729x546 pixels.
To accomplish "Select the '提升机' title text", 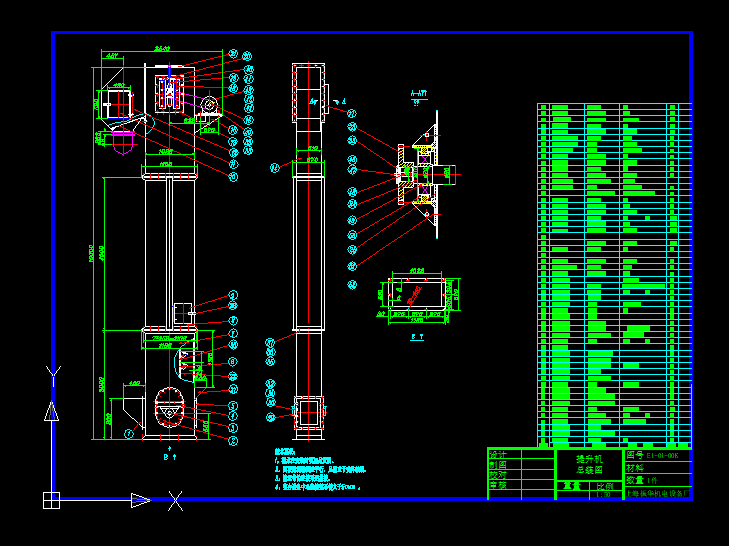I will (589, 459).
